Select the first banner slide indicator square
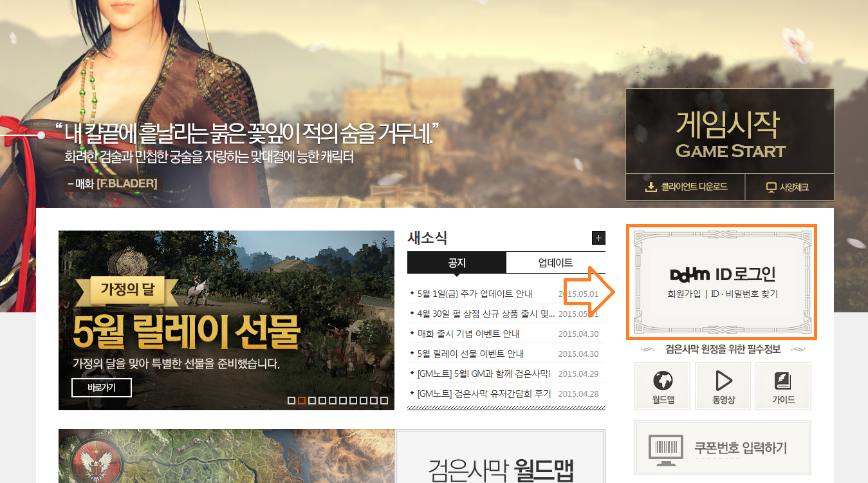 291,401
